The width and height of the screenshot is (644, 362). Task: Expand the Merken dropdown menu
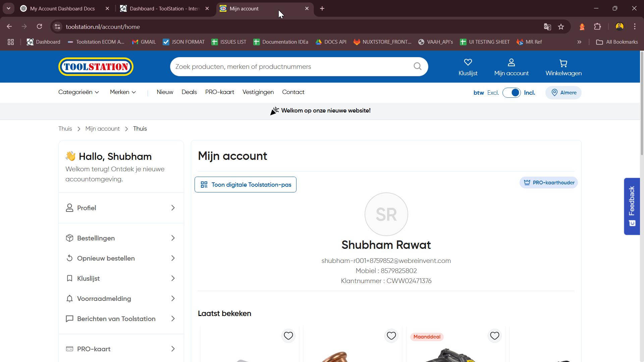tap(123, 92)
